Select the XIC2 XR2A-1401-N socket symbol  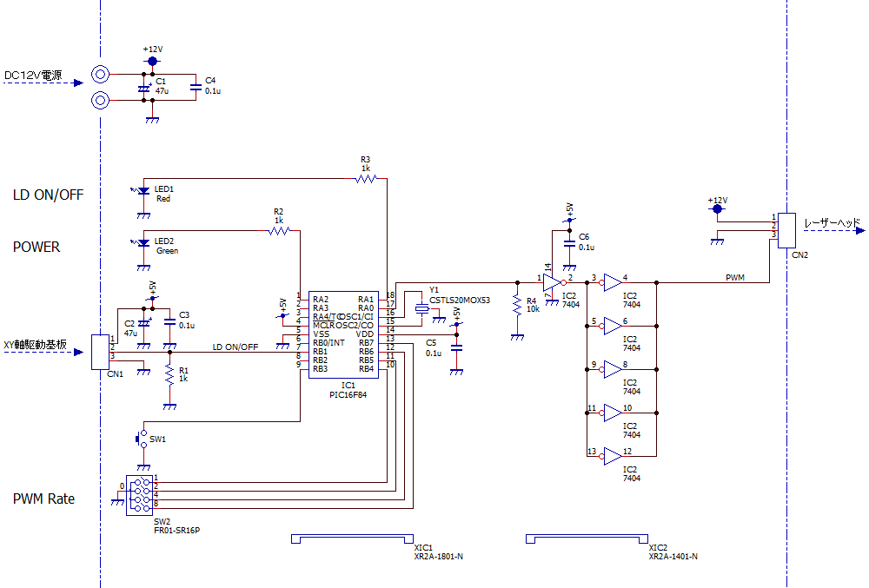tap(587, 540)
